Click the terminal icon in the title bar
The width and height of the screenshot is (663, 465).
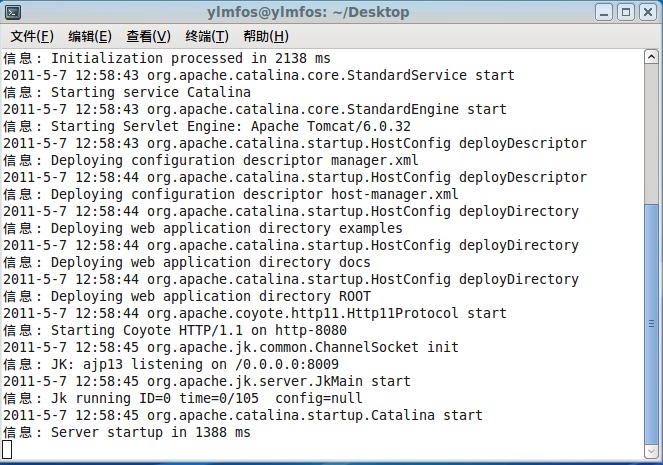coord(11,12)
